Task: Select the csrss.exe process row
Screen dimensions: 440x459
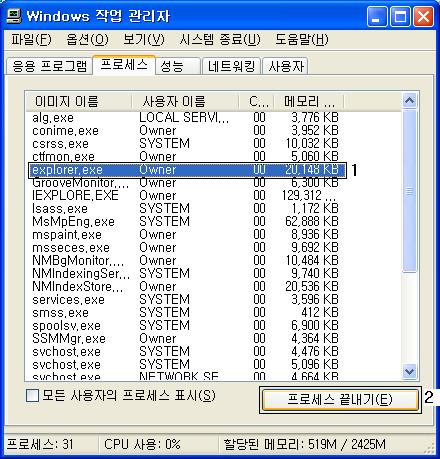Action: 186,144
